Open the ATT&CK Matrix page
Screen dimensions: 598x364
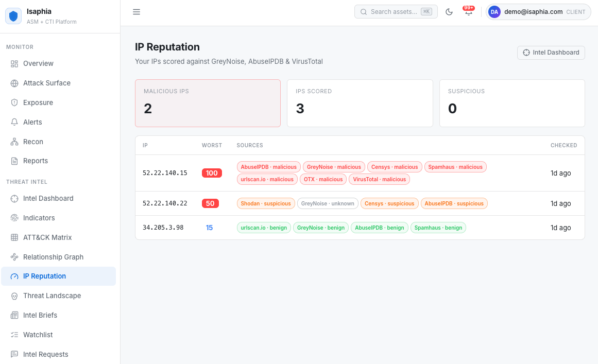point(58,237)
